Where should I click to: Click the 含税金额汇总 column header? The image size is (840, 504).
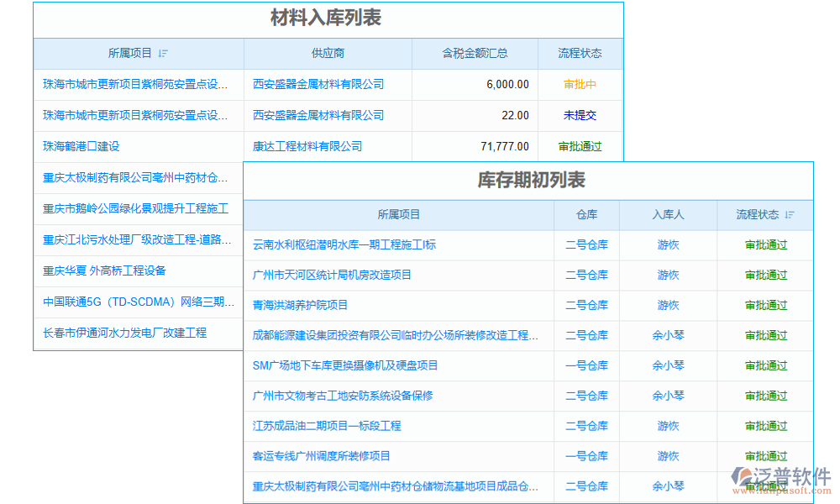[475, 53]
